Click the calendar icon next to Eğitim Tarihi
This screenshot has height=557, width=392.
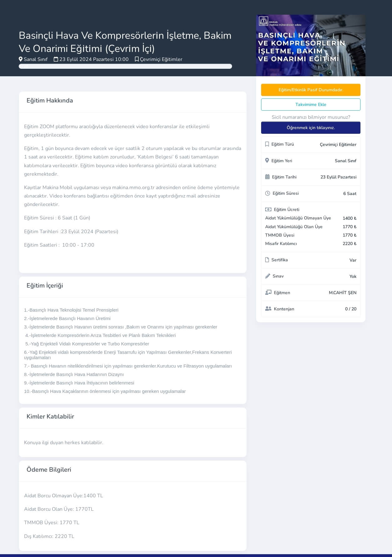267,177
